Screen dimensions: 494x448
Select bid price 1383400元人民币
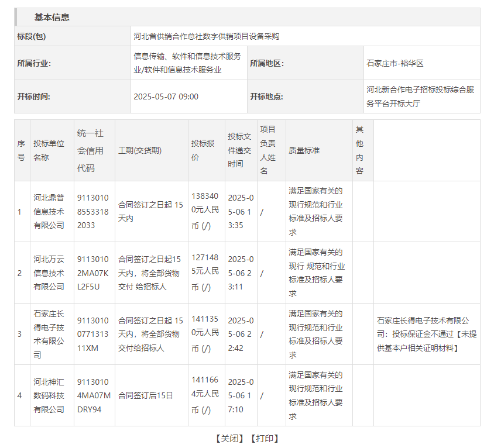(205, 211)
